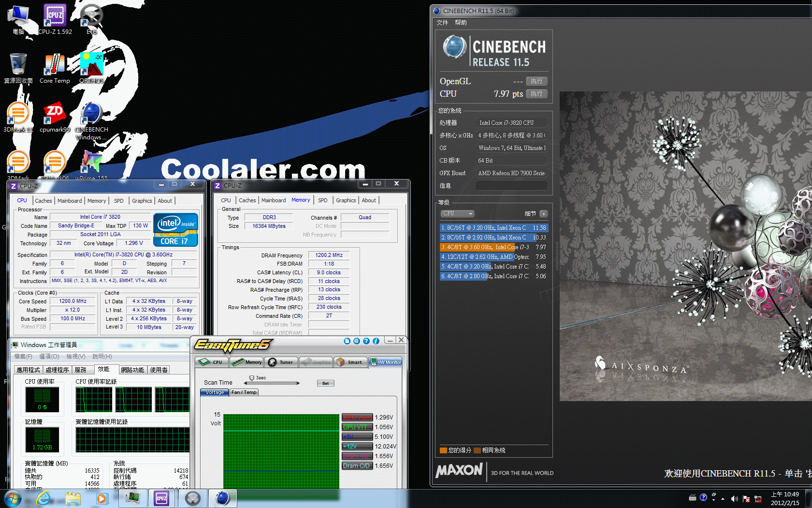Switch EasyTune6 to the Tuner tab
Image resolution: width=812 pixels, height=508 pixels.
coord(281,362)
